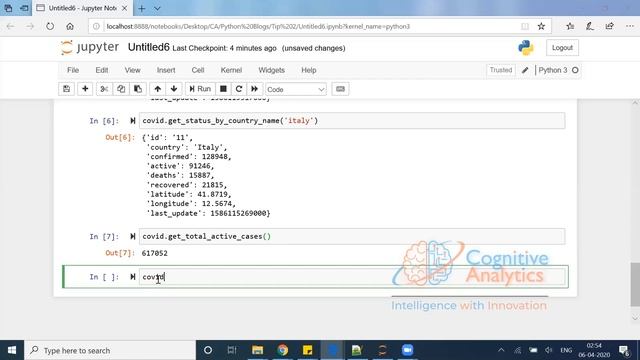Cut selected cells using the scissors icon
The image size is (640, 360).
[104, 89]
